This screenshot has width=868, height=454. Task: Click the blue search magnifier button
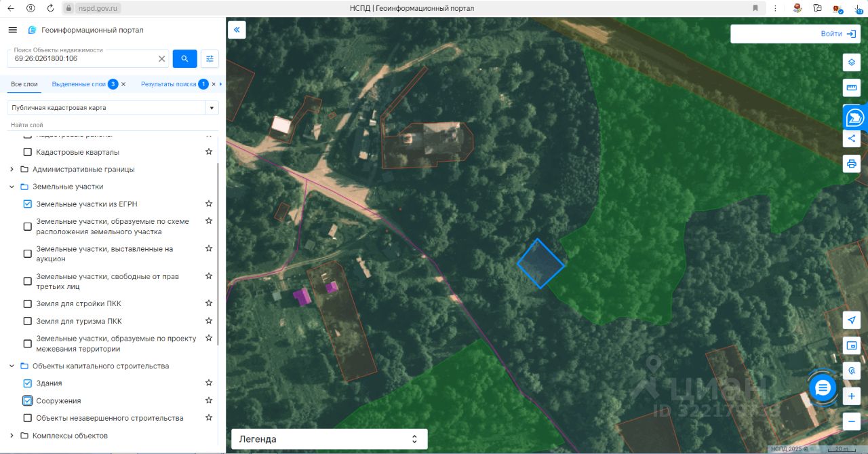pyautogui.click(x=185, y=58)
